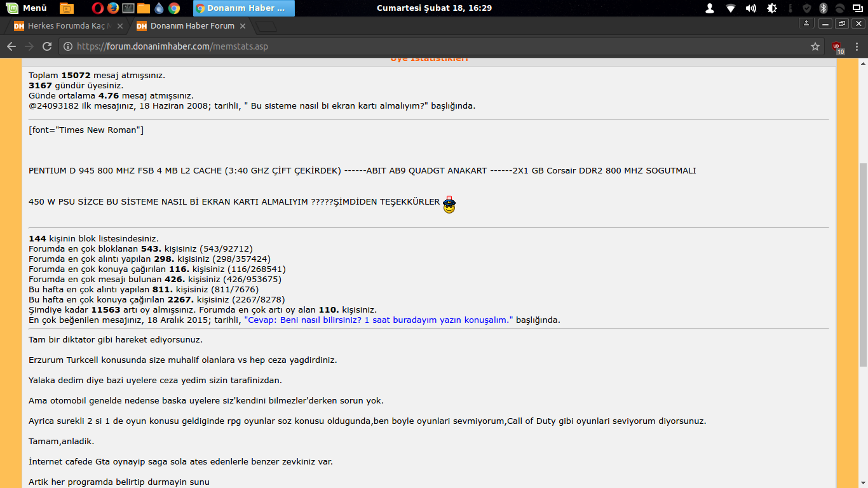Open the terminal launcher in panel
This screenshot has width=868, height=488.
(128, 8)
